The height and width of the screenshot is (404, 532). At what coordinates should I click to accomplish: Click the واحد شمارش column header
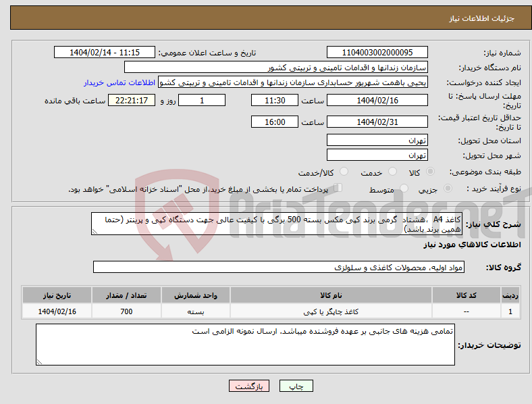tap(195, 295)
